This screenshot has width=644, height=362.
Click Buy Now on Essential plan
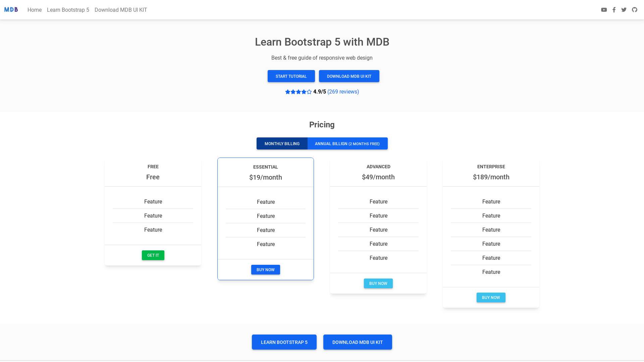266,269
